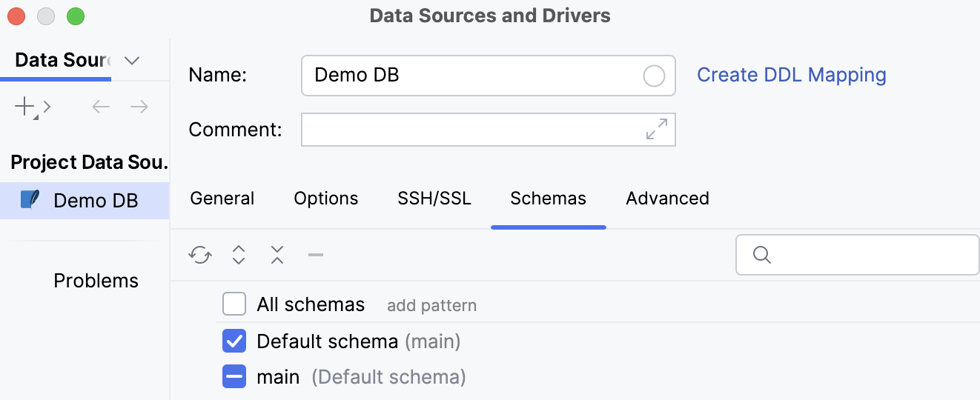Click the add pattern link

(x=431, y=305)
